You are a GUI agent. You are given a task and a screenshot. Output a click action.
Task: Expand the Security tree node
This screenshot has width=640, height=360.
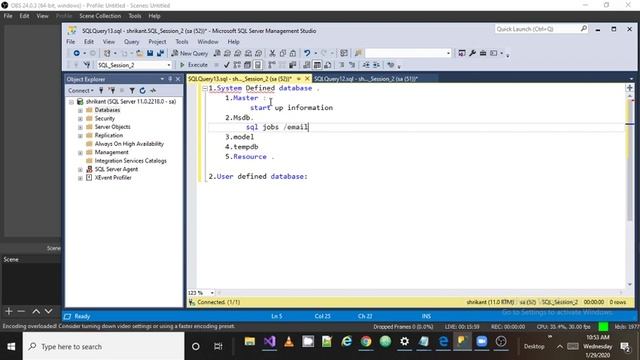80,119
